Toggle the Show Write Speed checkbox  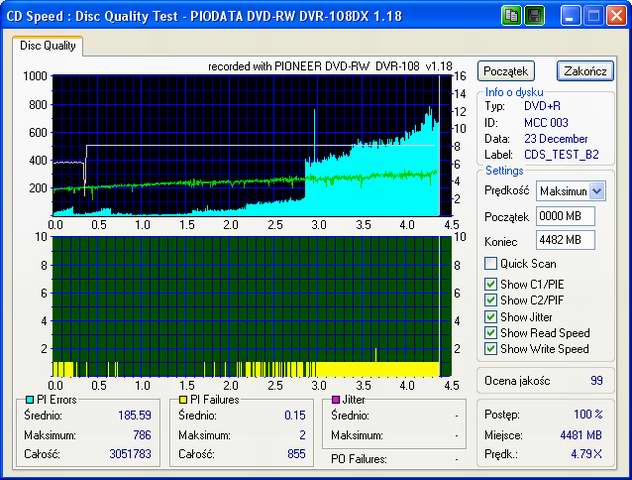tap(491, 349)
